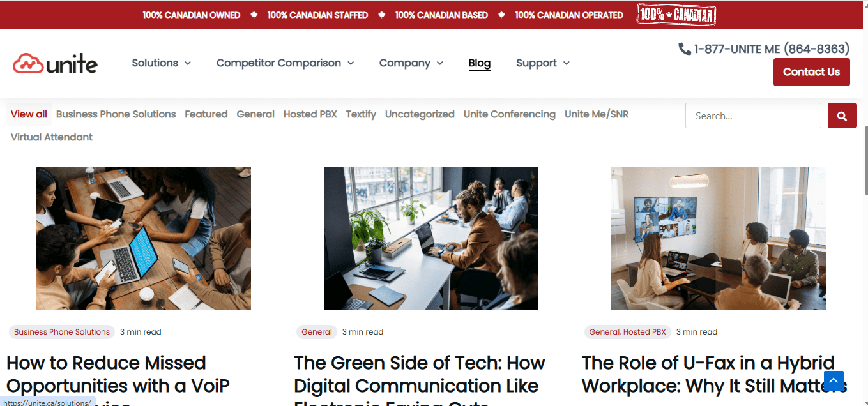Click the Contact Us button
The image size is (868, 406).
811,72
